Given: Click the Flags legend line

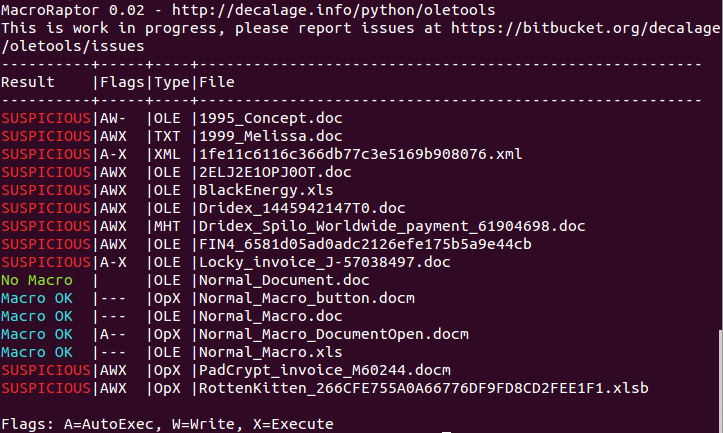Looking at the screenshot, I should [167, 424].
